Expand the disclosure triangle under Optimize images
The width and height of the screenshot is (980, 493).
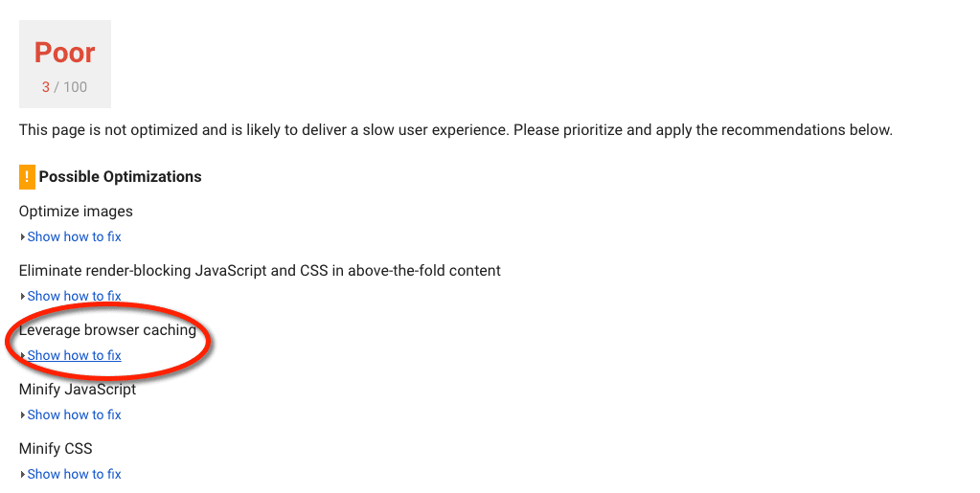[22, 237]
